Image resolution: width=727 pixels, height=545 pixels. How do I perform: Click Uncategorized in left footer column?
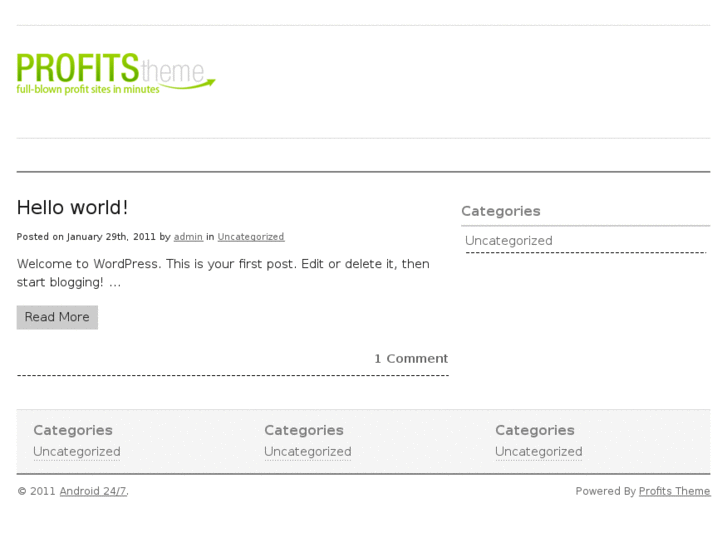tap(77, 452)
